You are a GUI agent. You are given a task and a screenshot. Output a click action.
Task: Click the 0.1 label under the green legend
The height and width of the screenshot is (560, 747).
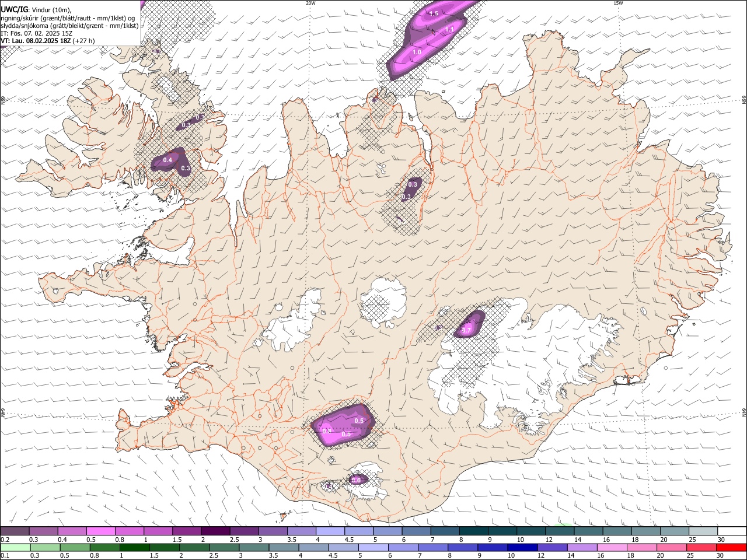tap(5, 555)
